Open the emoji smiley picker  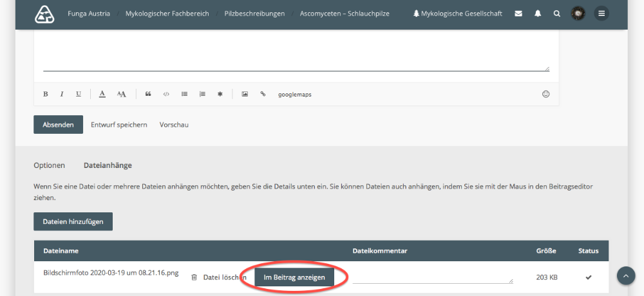coord(546,94)
